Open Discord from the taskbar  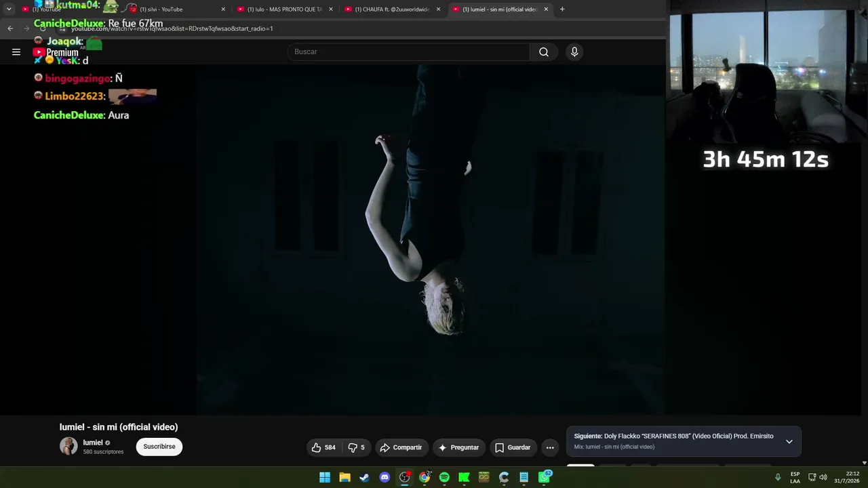(x=384, y=477)
